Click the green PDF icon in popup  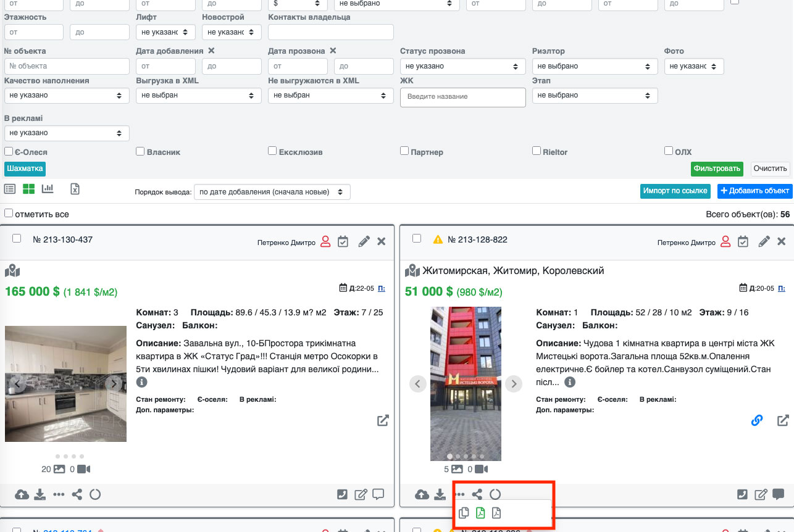480,513
